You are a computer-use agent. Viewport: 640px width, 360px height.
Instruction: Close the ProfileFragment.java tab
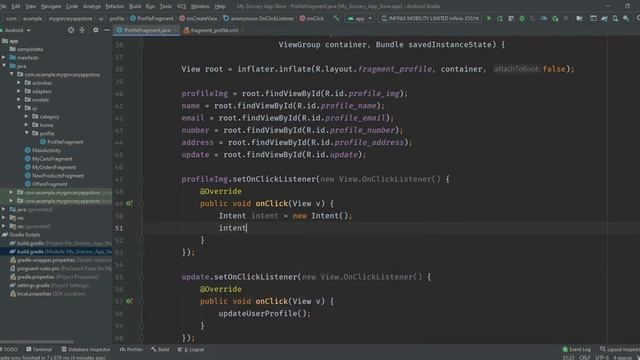pos(175,30)
